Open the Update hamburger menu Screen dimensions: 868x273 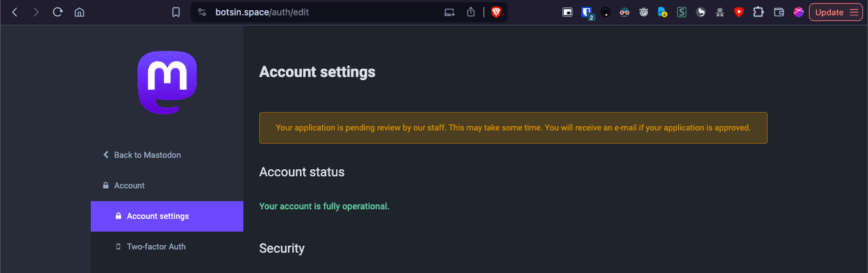coord(854,12)
